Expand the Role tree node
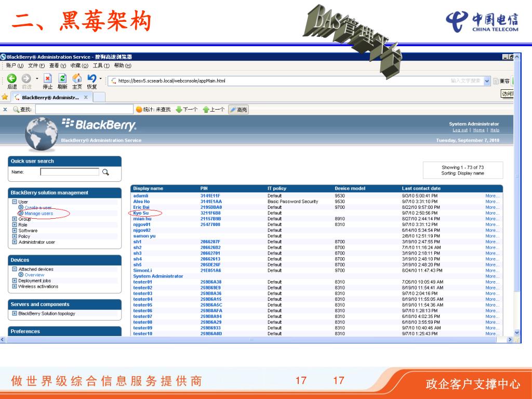This screenshot has height=399, width=532. coord(15,225)
